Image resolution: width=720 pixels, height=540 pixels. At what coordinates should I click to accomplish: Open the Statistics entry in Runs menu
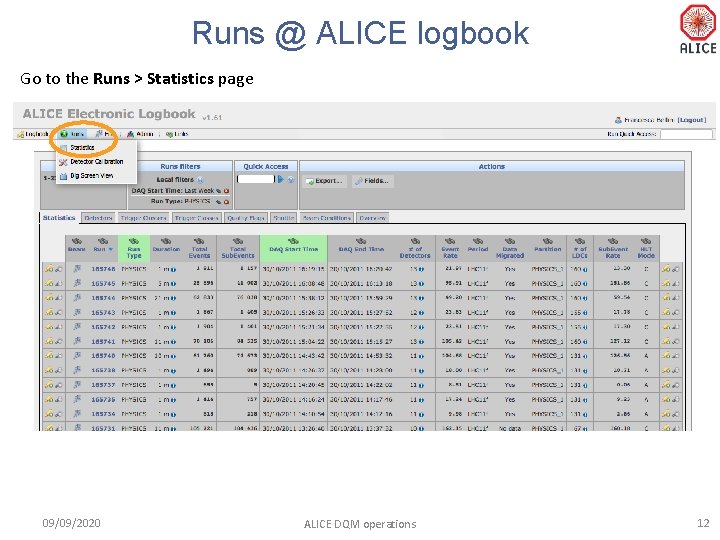[x=82, y=147]
